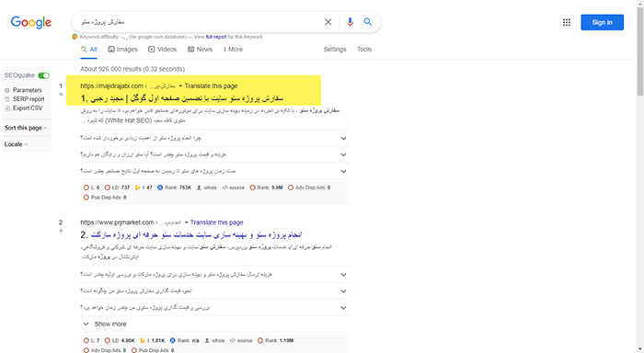The image size is (644, 353).
Task: Expand question 'چرا انجام پروژه سئو'
Action: click(x=214, y=138)
